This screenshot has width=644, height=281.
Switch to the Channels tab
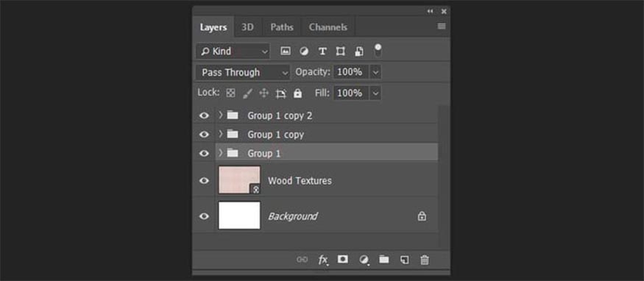point(328,27)
